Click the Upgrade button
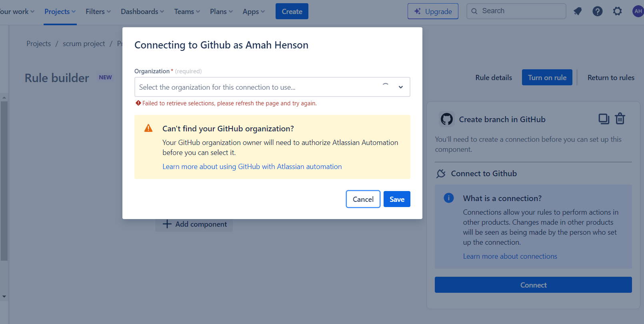The image size is (644, 324). (433, 11)
